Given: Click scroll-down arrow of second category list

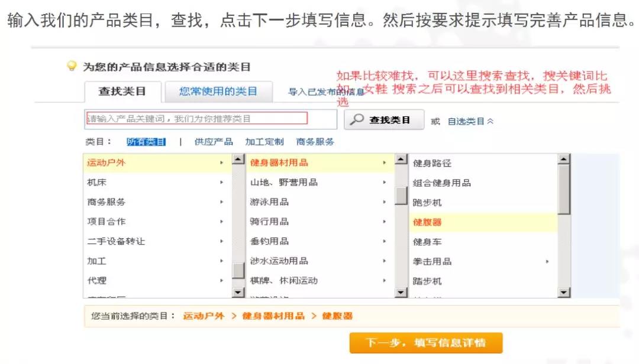Looking at the screenshot, I should (x=401, y=292).
